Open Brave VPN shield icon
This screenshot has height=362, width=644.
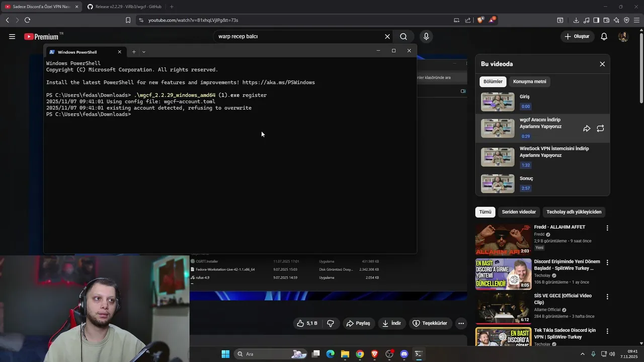626,20
